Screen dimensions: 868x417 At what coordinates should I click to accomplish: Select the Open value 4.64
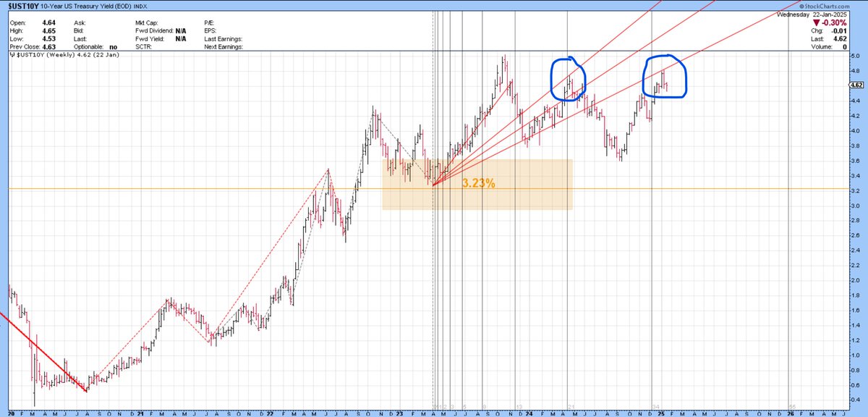coord(49,23)
